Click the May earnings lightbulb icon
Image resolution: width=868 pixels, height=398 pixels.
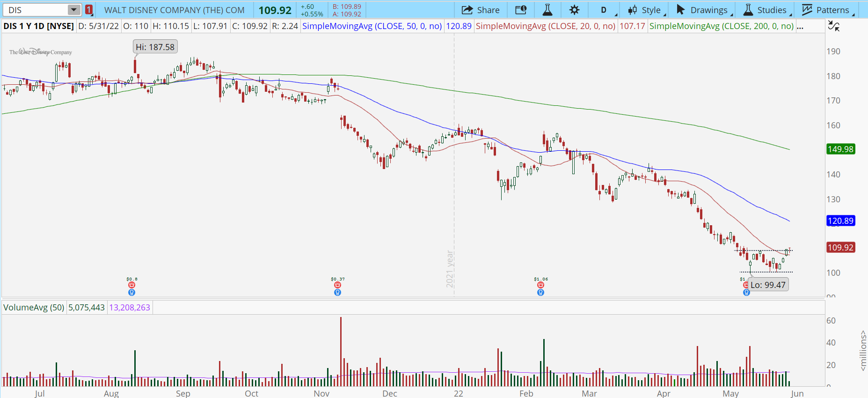point(746,293)
